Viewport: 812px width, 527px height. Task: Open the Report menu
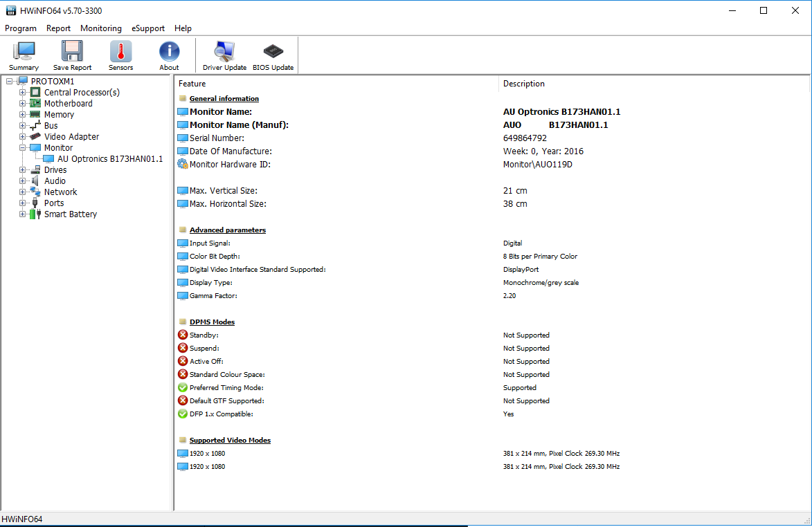59,28
